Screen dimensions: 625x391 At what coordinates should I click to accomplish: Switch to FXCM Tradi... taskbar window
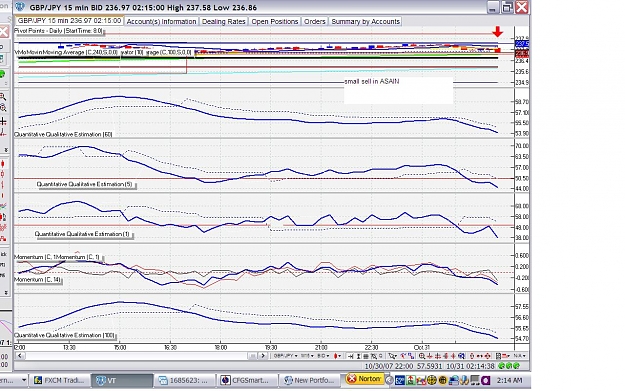[x=59, y=380]
